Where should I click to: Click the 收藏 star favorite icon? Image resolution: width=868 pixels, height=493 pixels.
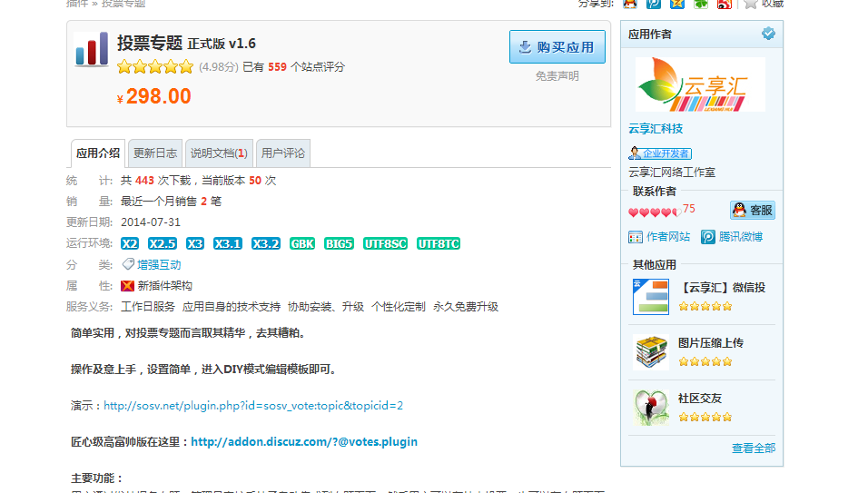[x=750, y=4]
